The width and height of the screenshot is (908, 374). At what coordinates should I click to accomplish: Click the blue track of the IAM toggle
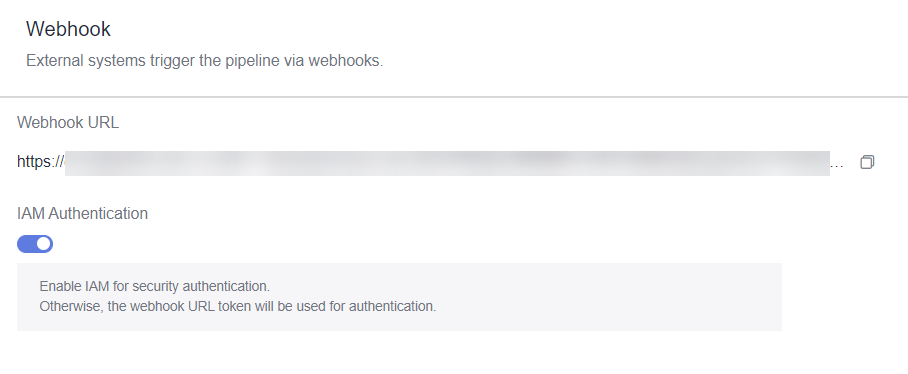[x=26, y=244]
